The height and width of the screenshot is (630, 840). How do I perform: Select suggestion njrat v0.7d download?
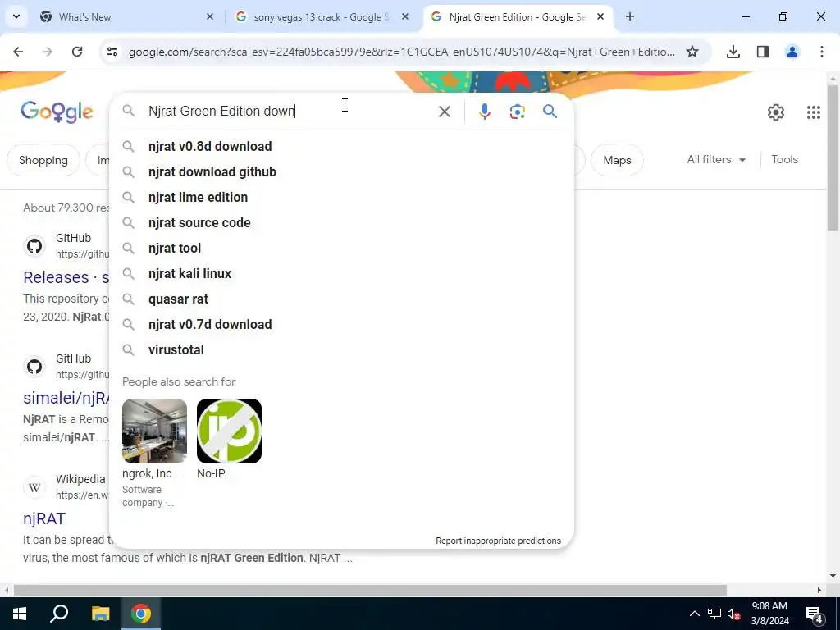pos(342,325)
